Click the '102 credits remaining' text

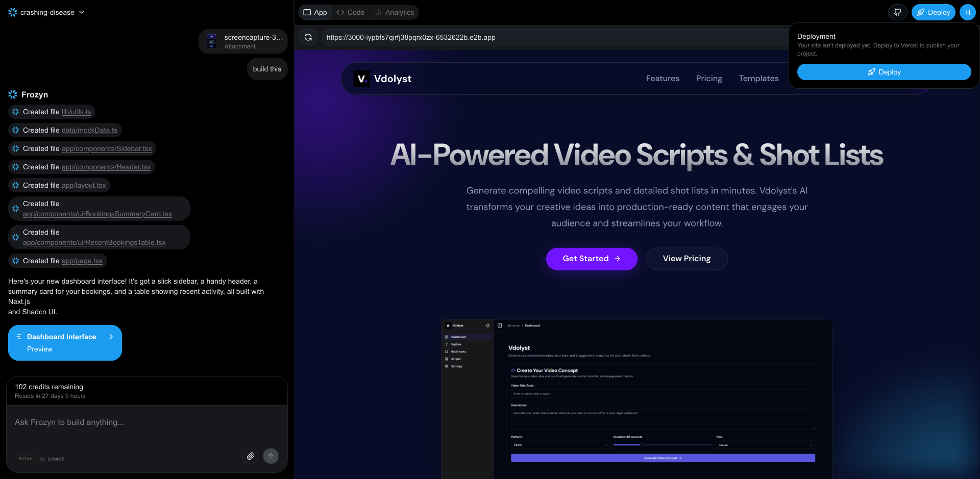49,387
